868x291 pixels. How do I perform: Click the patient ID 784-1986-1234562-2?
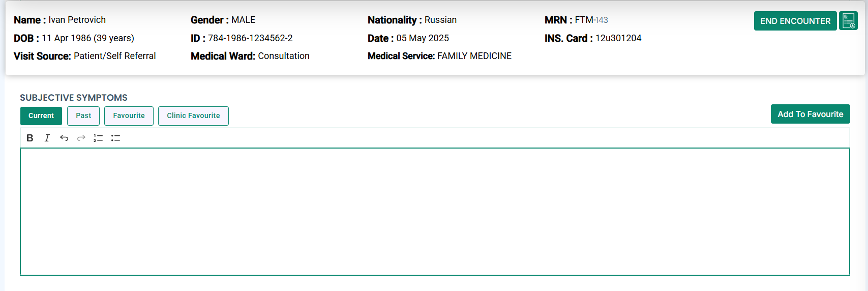[250, 38]
